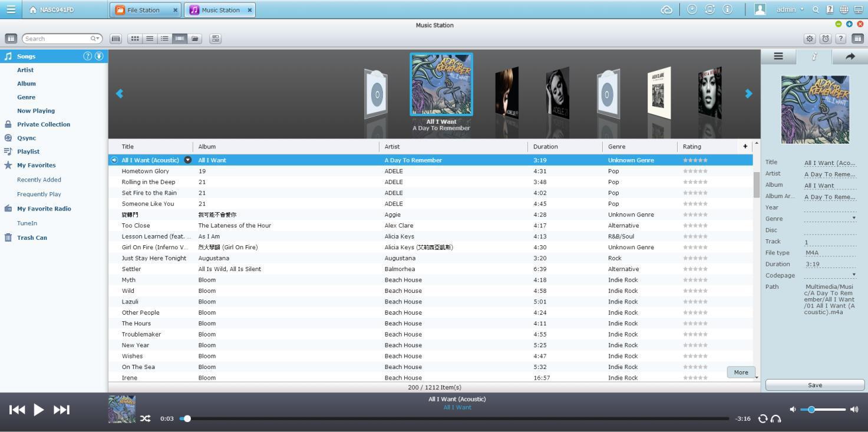Toggle repeat mode

(763, 418)
